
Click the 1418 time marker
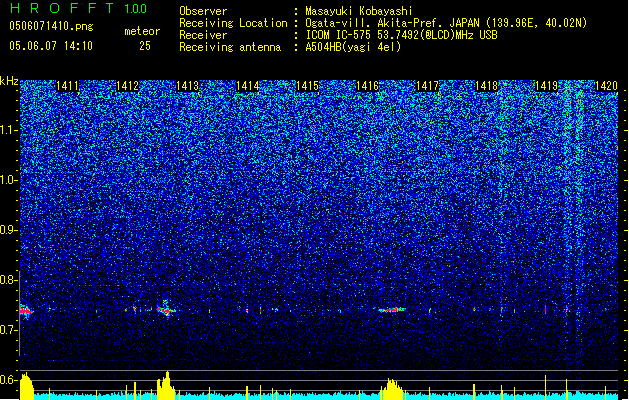[487, 86]
